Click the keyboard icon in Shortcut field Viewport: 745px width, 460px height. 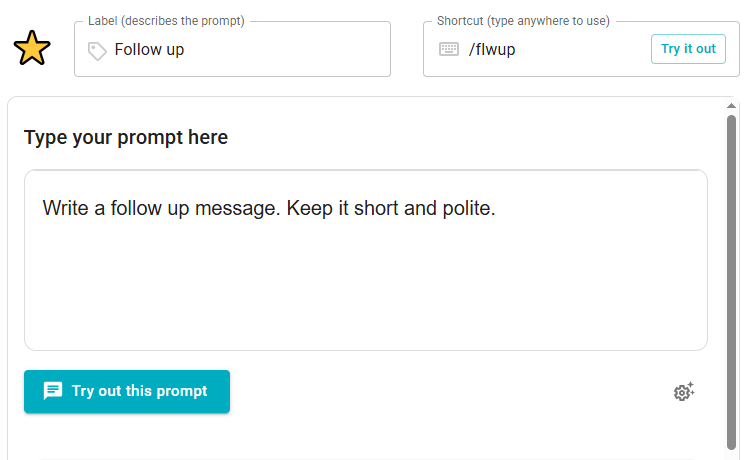pos(449,49)
